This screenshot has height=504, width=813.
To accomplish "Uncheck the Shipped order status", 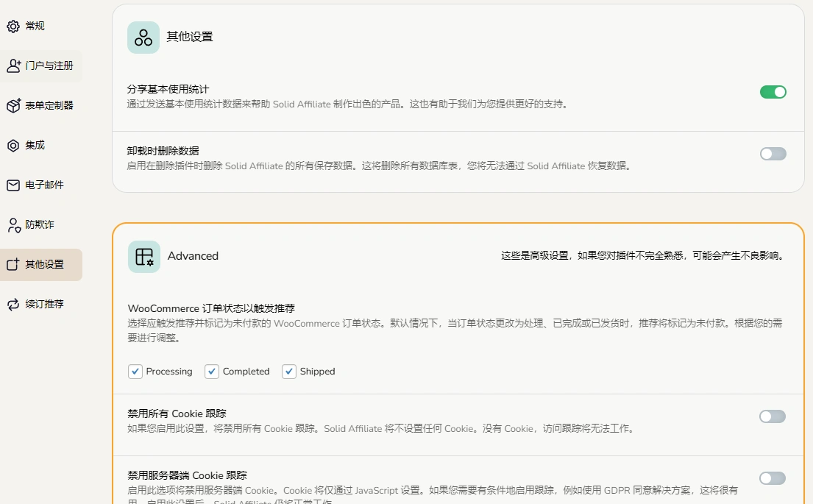I will [288, 372].
